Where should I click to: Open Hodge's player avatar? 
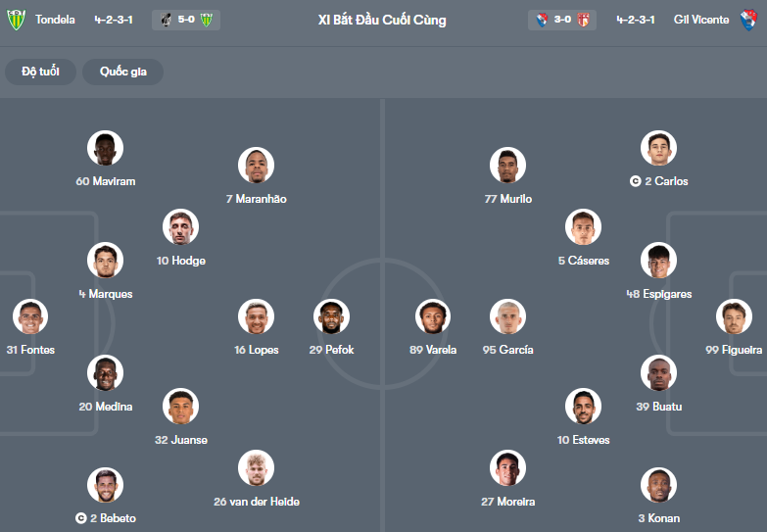click(x=180, y=227)
